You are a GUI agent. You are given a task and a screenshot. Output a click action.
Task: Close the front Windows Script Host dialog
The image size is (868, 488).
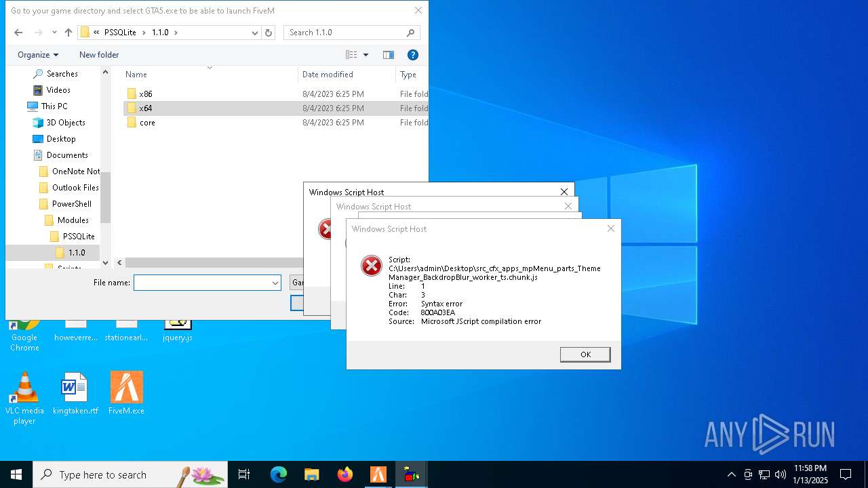pyautogui.click(x=611, y=228)
